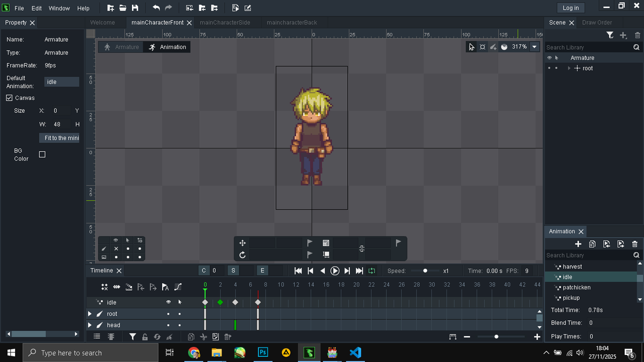Switch to the maincharacterBack tab
This screenshot has height=362, width=644.
291,23
